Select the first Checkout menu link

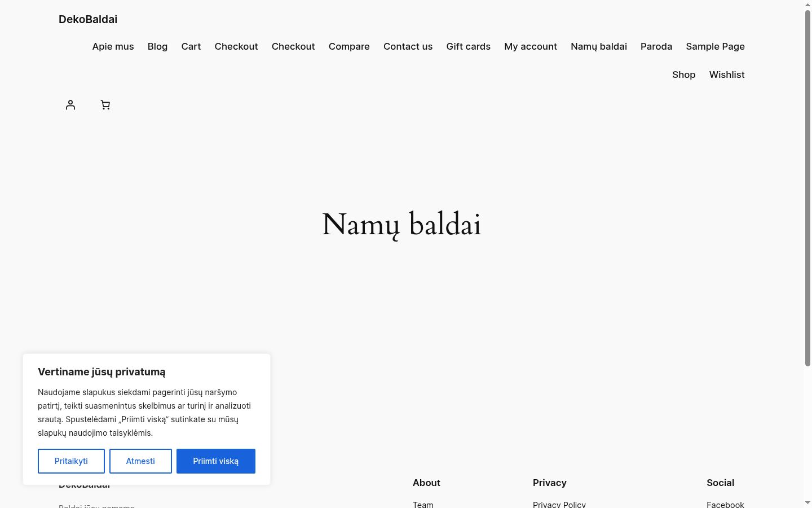pos(236,46)
